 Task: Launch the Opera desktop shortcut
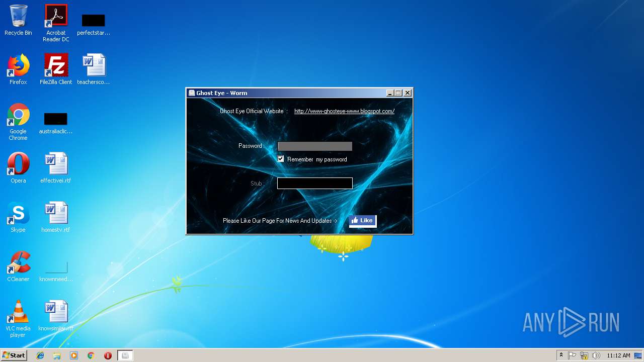(18, 168)
